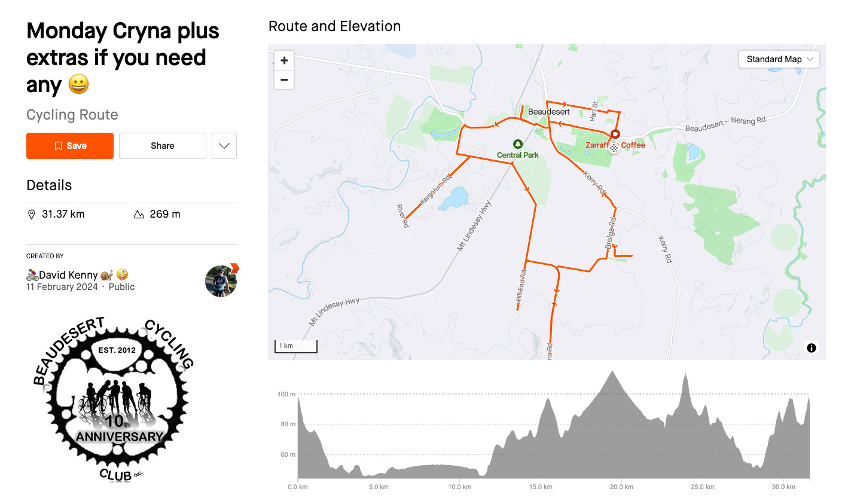The image size is (854, 504).
Task: Zoom out on the route map
Action: tap(284, 80)
